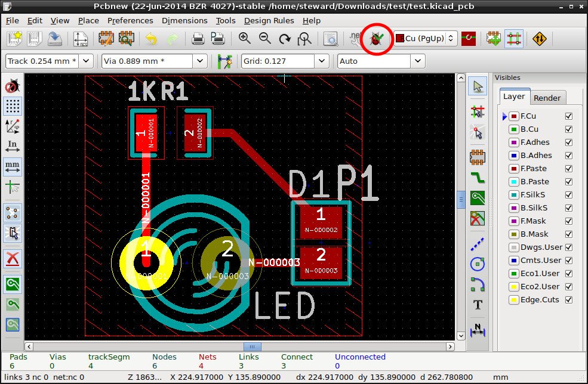588x384 pixels.
Task: Open the page settings icon
Action: coord(80,39)
